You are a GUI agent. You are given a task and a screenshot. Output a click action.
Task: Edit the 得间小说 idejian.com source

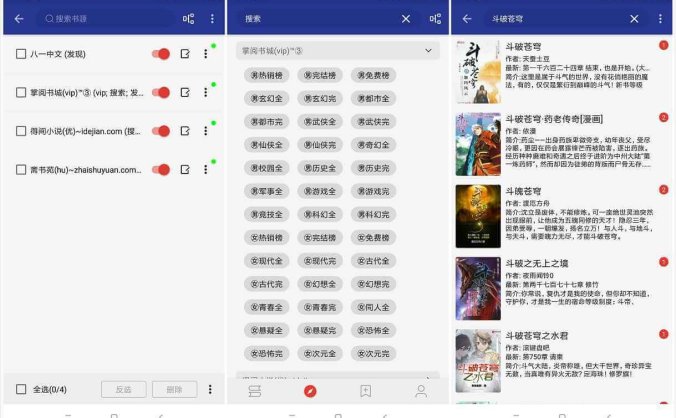pyautogui.click(x=185, y=131)
